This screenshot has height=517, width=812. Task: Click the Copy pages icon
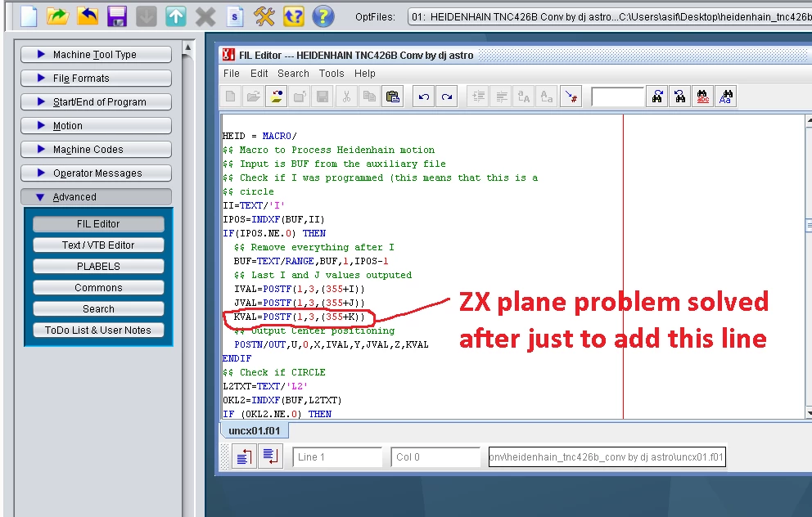click(x=369, y=97)
